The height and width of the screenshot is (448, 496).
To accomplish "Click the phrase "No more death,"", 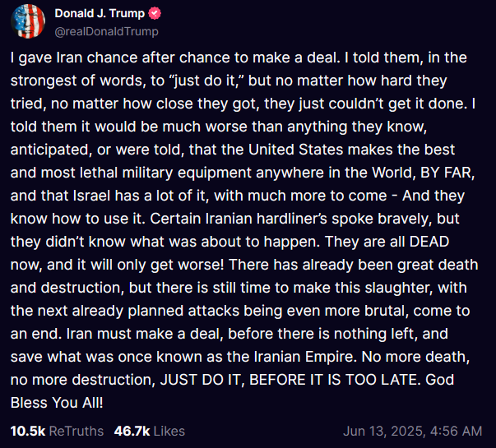I will (415, 357).
